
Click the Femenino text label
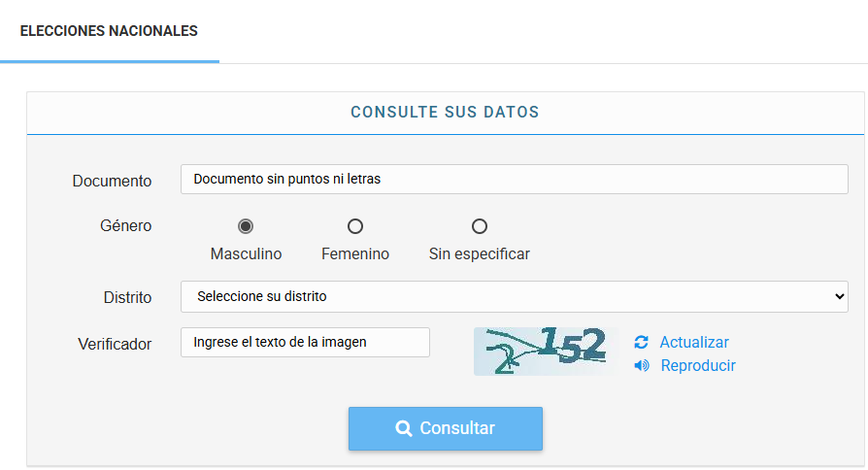pos(355,254)
